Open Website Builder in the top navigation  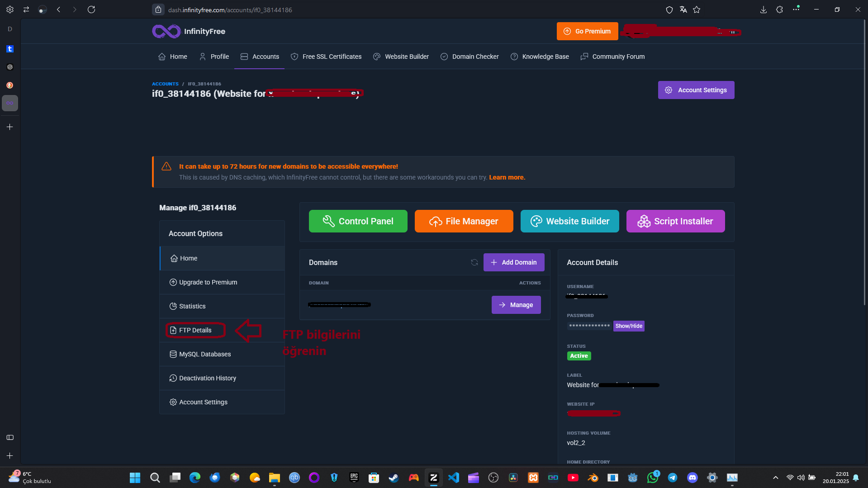tap(401, 57)
